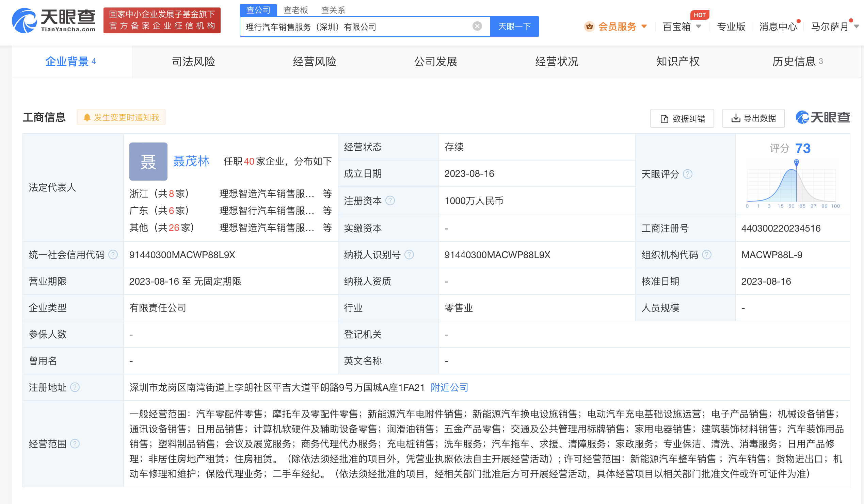This screenshot has height=504, width=864.
Task: Click the help icon beside 纳税人识别号
Action: [x=409, y=255]
